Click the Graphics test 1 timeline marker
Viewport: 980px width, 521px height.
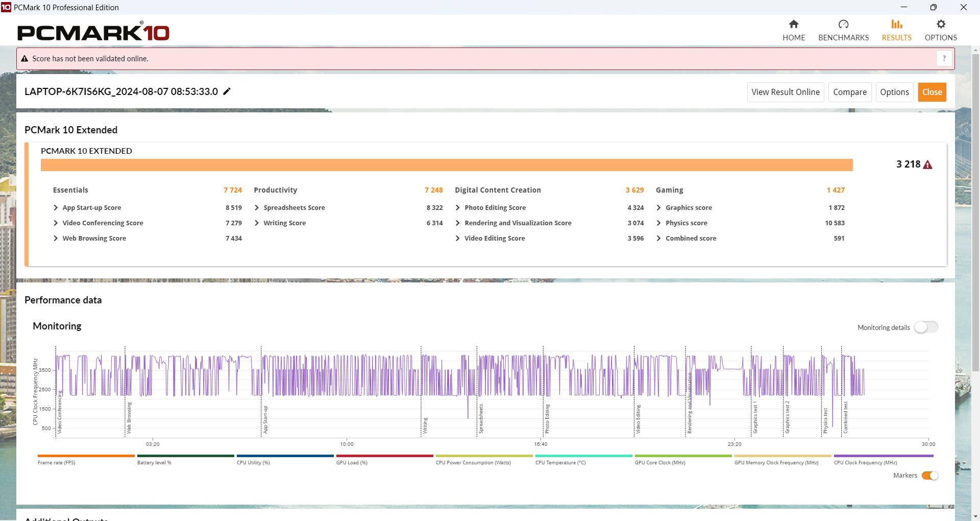755,417
